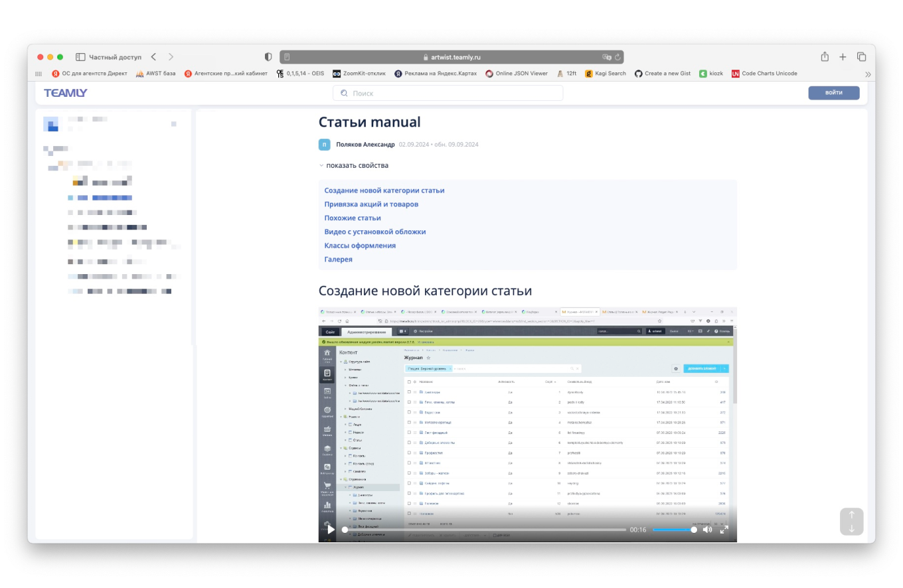
Task: Go back with the Safari back arrow
Action: click(154, 57)
